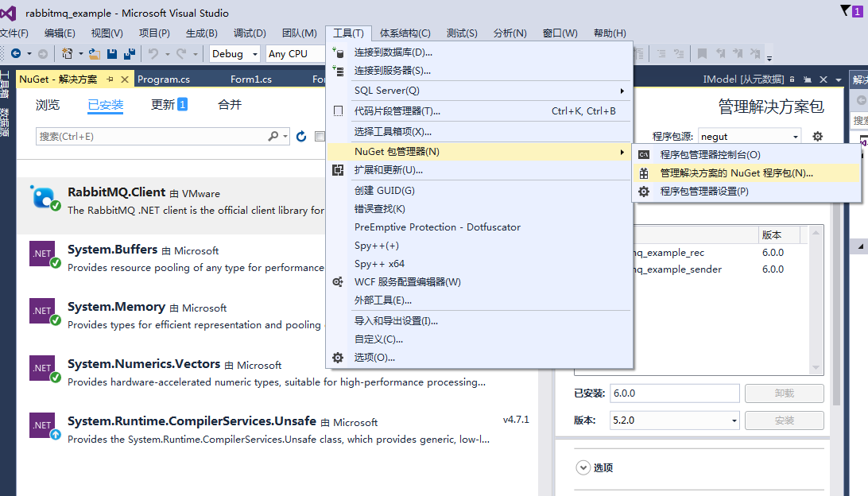Click the Uncomment selected lines icon
The width and height of the screenshot is (868, 496).
pyautogui.click(x=679, y=54)
